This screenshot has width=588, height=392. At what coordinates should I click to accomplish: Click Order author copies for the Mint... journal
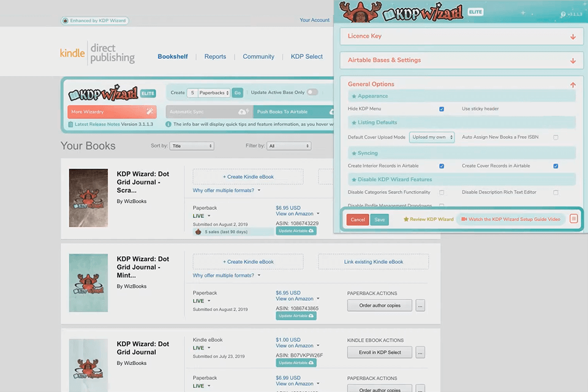pos(380,306)
